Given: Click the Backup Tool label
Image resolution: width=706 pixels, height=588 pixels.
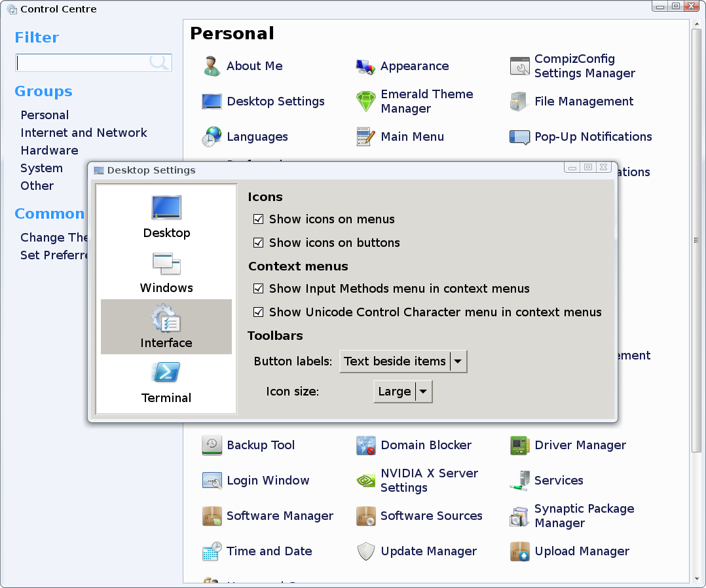Looking at the screenshot, I should pos(261,445).
